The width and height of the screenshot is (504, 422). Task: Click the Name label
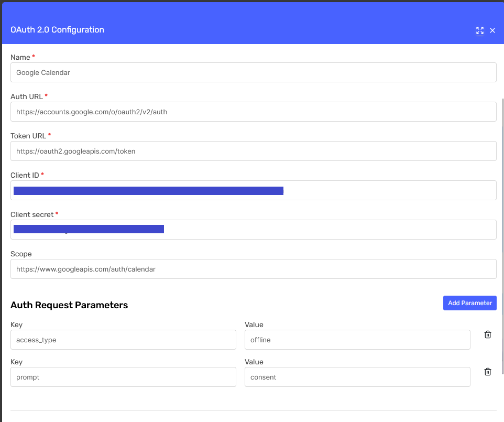coord(20,57)
